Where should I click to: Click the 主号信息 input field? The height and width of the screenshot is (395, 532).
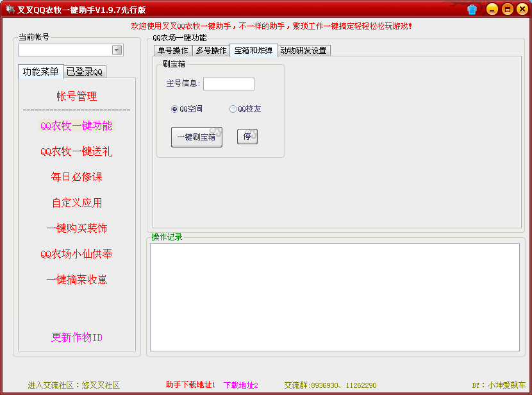coord(229,84)
